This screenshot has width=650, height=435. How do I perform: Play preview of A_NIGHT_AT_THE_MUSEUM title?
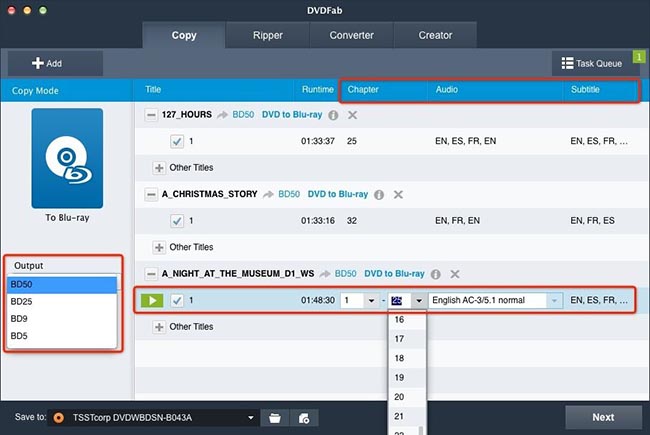click(152, 301)
